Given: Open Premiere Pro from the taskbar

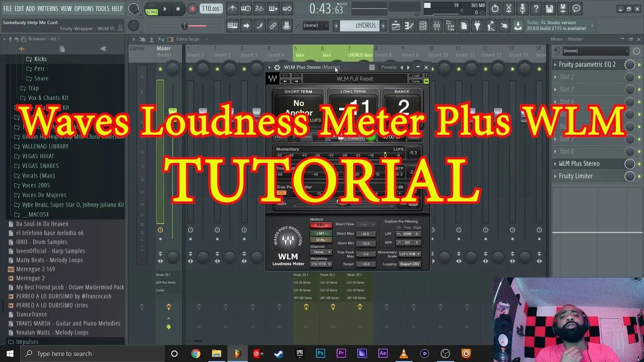Looking at the screenshot, I should click(341, 353).
